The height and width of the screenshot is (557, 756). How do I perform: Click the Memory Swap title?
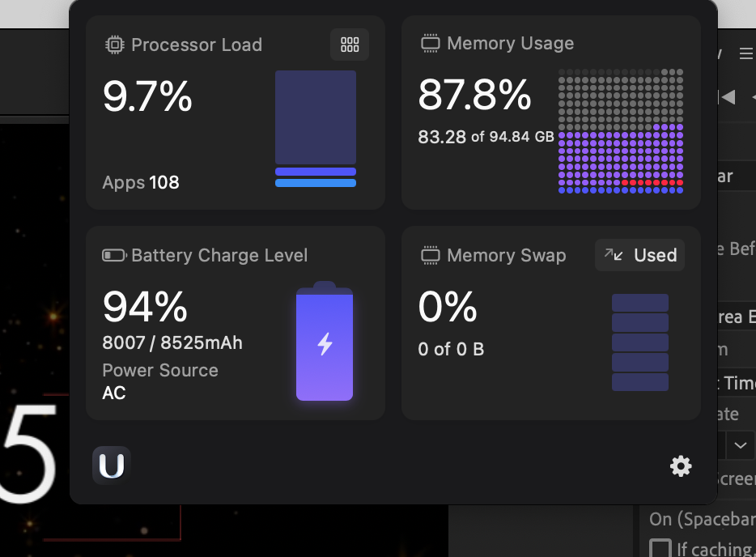[506, 256]
